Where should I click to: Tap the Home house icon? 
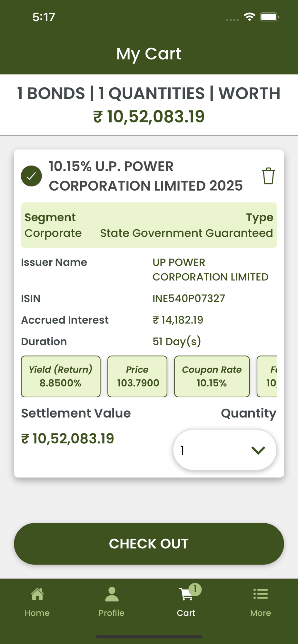[x=37, y=594]
